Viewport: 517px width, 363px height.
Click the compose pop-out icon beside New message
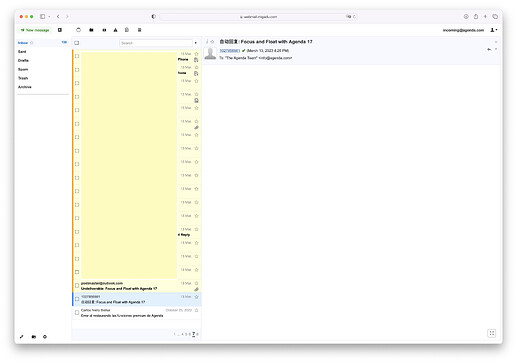click(60, 30)
